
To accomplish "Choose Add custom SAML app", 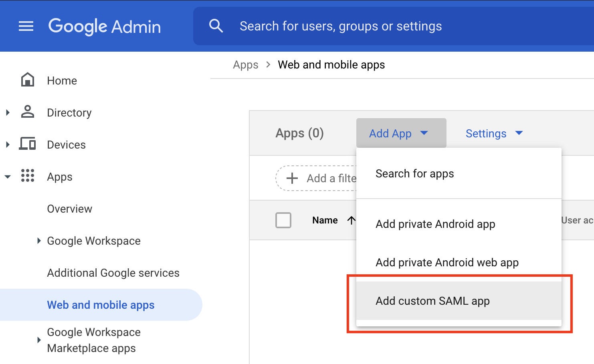I will pos(432,301).
